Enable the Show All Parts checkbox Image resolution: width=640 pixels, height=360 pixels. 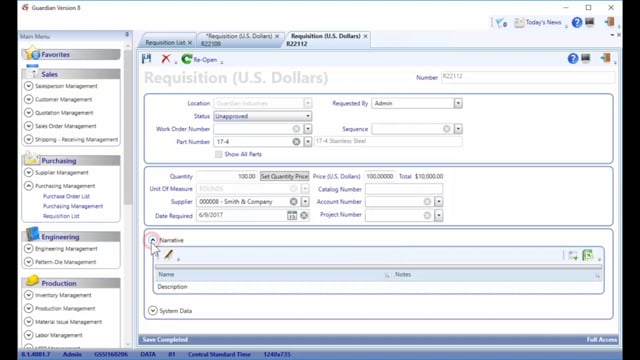pyautogui.click(x=219, y=154)
